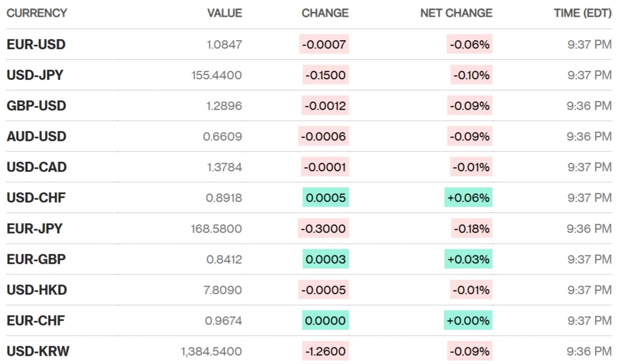View the EUR-CHF cross rate
Viewport: 620px width, 364px height.
pos(36,321)
